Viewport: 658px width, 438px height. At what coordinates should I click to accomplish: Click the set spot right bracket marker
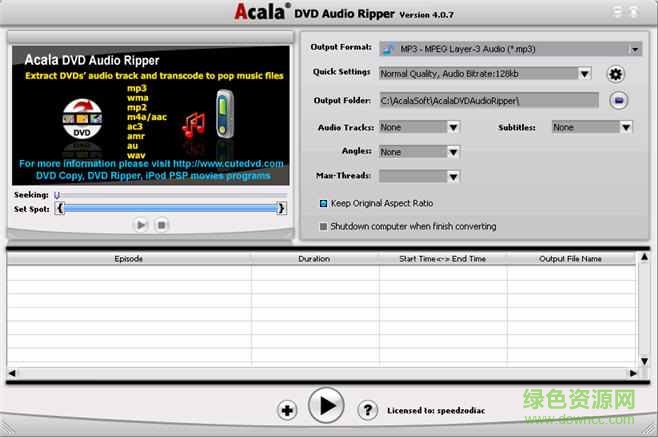(282, 208)
